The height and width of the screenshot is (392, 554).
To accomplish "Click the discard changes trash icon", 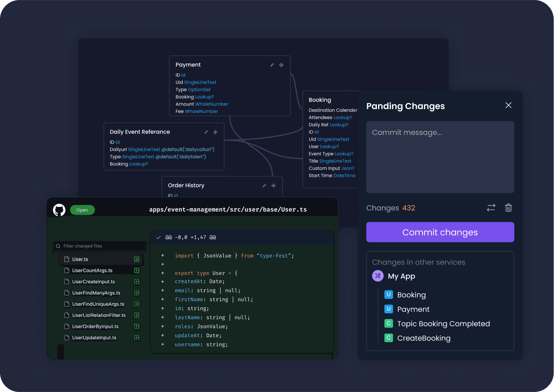I will click(508, 208).
